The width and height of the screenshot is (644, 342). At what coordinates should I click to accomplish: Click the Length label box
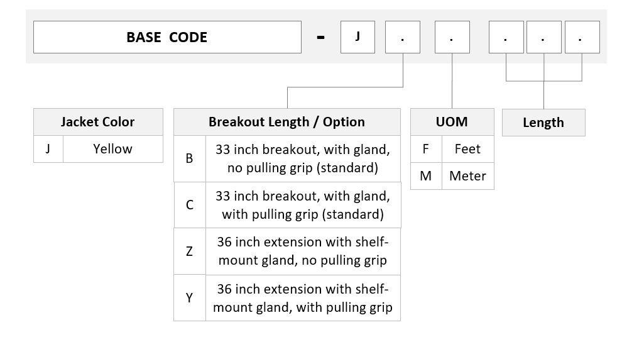[x=543, y=123]
